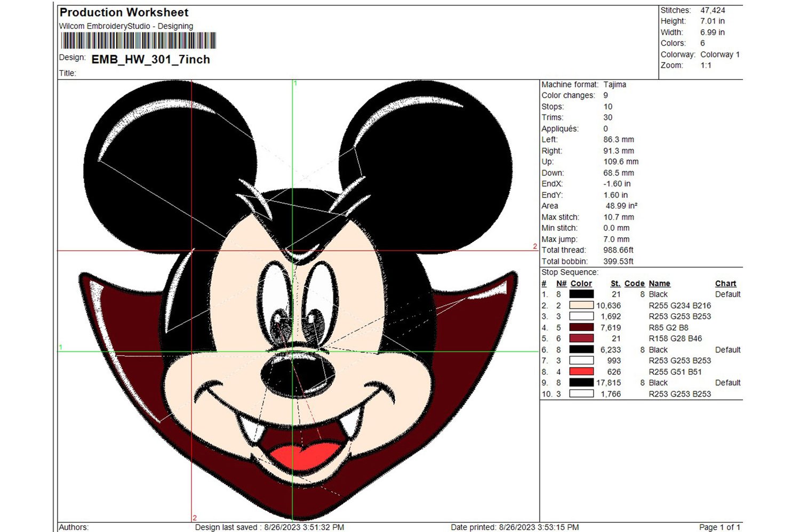Select the EndX value "-1.60 in"
800x532 pixels.
(x=617, y=184)
